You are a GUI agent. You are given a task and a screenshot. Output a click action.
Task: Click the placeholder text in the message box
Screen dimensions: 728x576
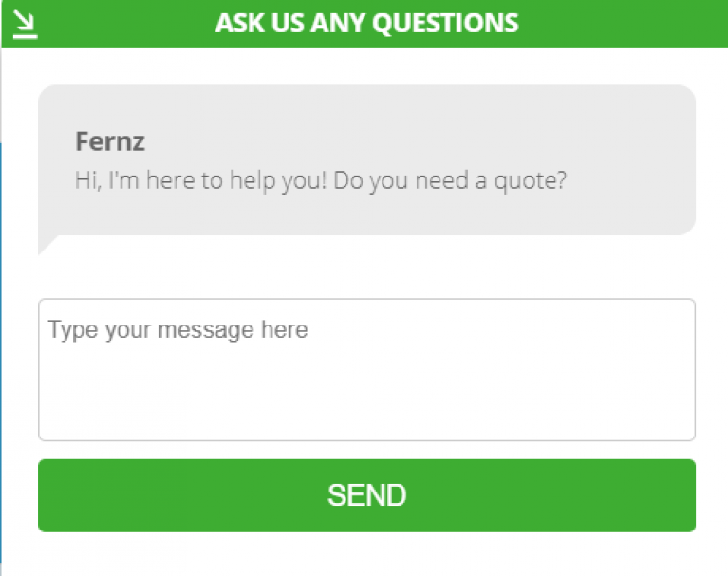(x=178, y=330)
